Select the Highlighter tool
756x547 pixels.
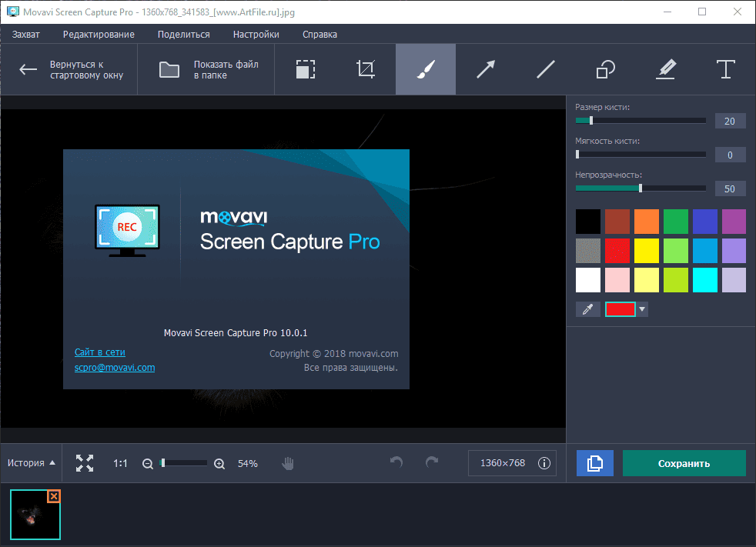[x=666, y=70]
